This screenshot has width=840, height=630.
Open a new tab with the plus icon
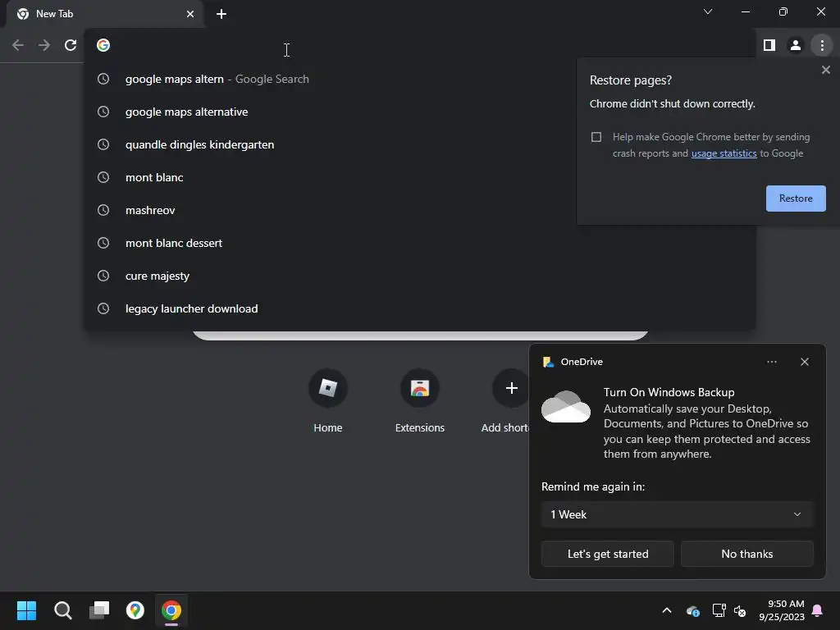[x=221, y=14]
